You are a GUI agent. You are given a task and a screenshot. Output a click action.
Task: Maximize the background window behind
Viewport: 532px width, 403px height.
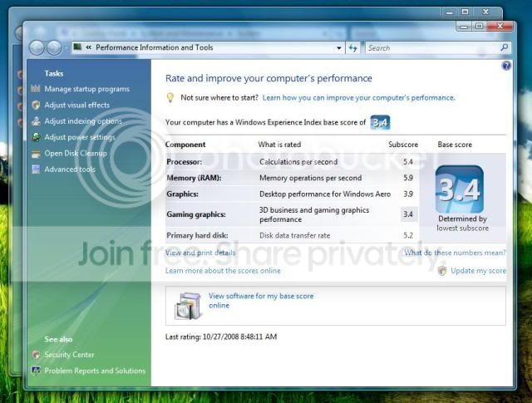point(465,12)
